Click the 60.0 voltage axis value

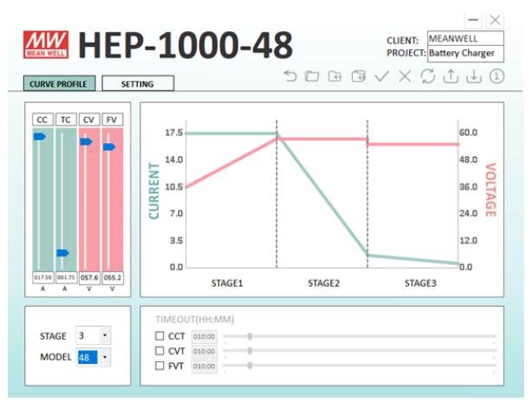coord(468,133)
